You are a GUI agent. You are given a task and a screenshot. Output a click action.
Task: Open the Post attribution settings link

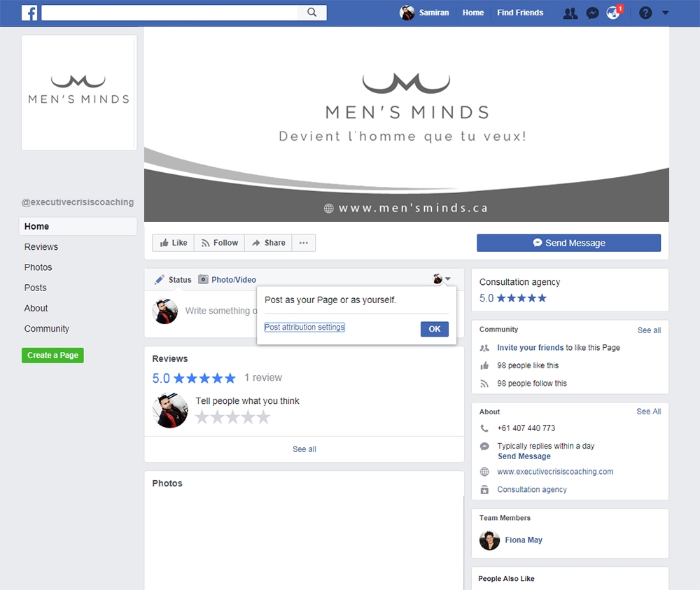304,327
